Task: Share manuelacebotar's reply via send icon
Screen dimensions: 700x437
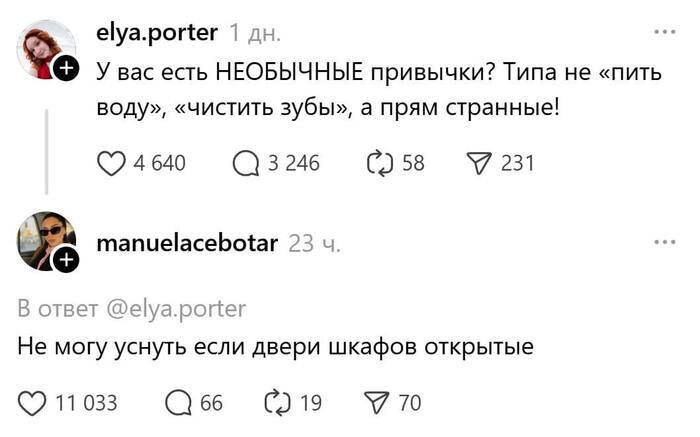Action: coord(379,403)
